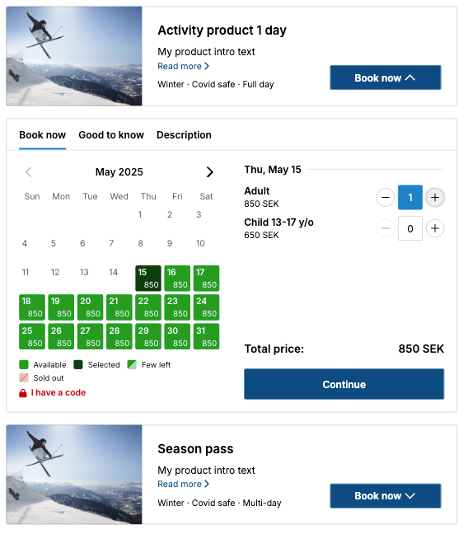468x534 pixels.
Task: Pick May 31 in the calendar
Action: [x=206, y=336]
